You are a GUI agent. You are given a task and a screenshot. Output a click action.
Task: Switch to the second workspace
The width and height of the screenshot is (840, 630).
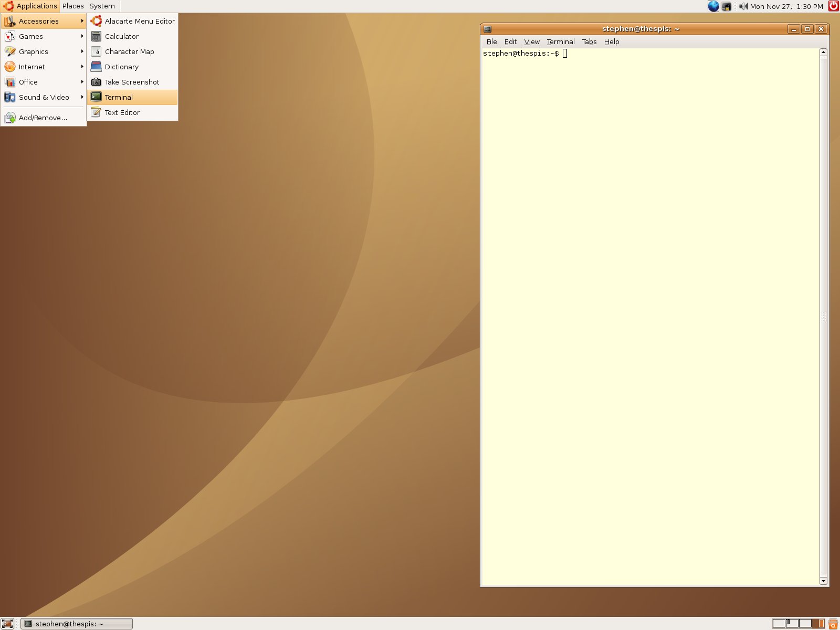[792, 624]
